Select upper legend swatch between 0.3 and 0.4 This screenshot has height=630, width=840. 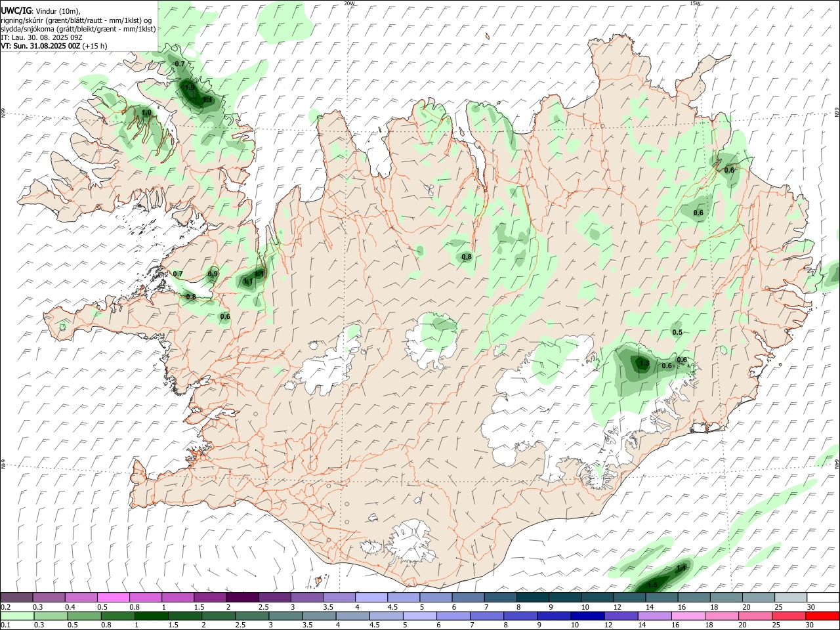point(49,598)
